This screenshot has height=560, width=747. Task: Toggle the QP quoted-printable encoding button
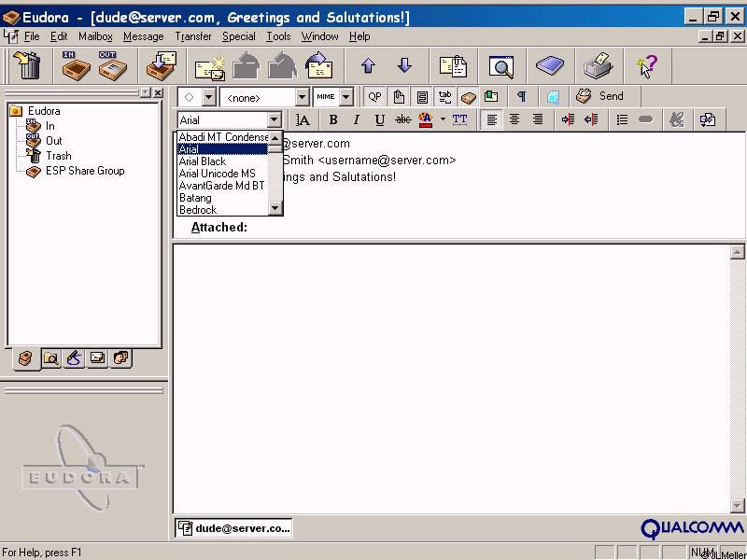pyautogui.click(x=374, y=97)
